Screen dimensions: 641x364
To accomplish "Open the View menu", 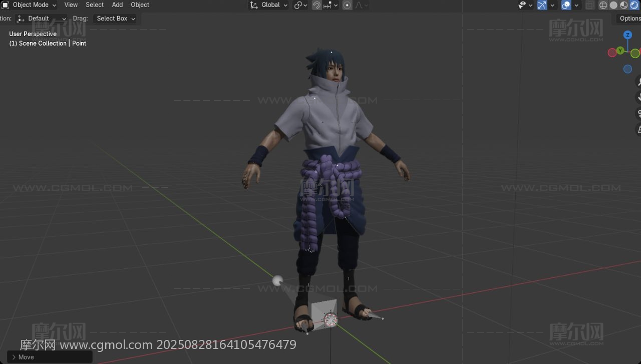I will point(71,5).
